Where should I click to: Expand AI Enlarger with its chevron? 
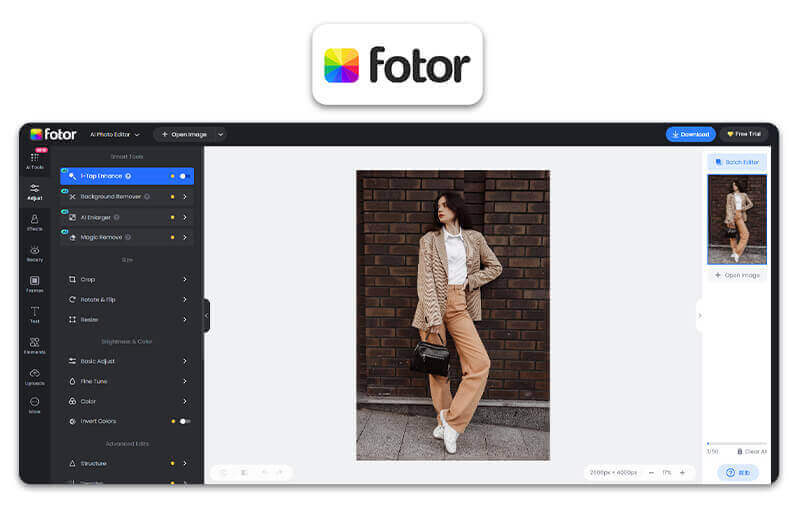pos(185,217)
